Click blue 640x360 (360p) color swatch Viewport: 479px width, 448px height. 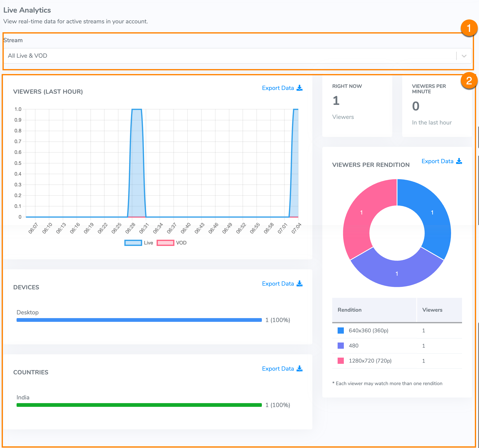(x=341, y=331)
